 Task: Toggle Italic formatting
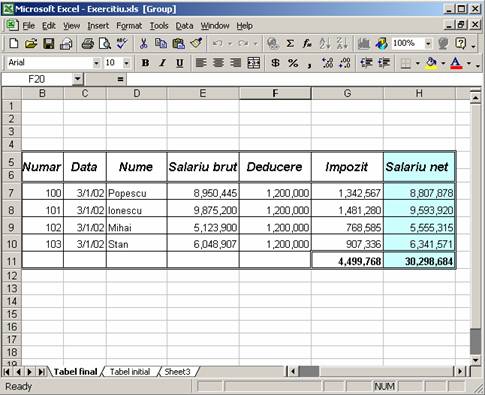coord(162,63)
